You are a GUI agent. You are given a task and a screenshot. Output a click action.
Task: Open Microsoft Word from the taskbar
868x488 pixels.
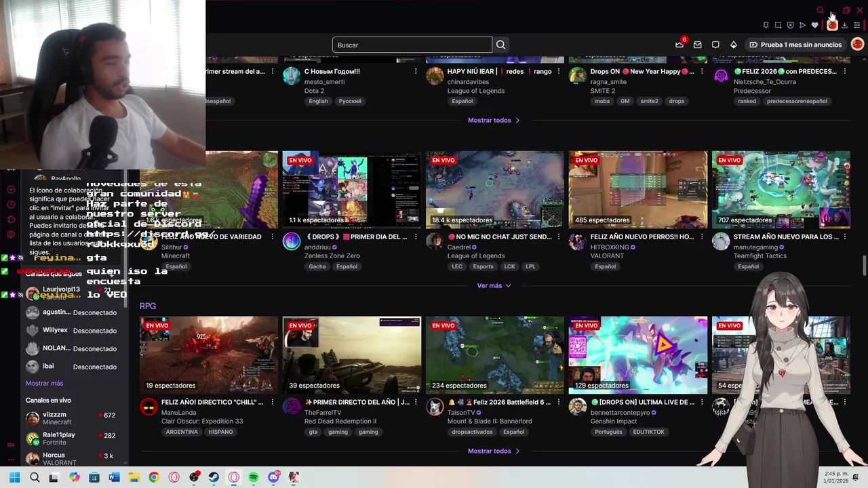[x=114, y=477]
